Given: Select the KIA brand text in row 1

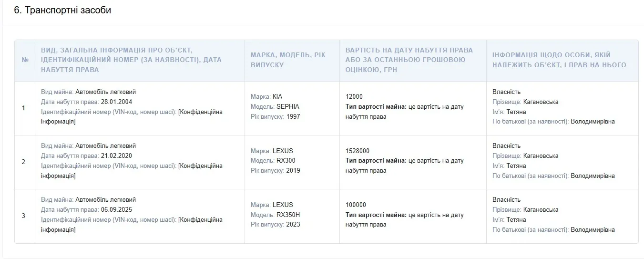Looking at the screenshot, I should click(x=277, y=97).
